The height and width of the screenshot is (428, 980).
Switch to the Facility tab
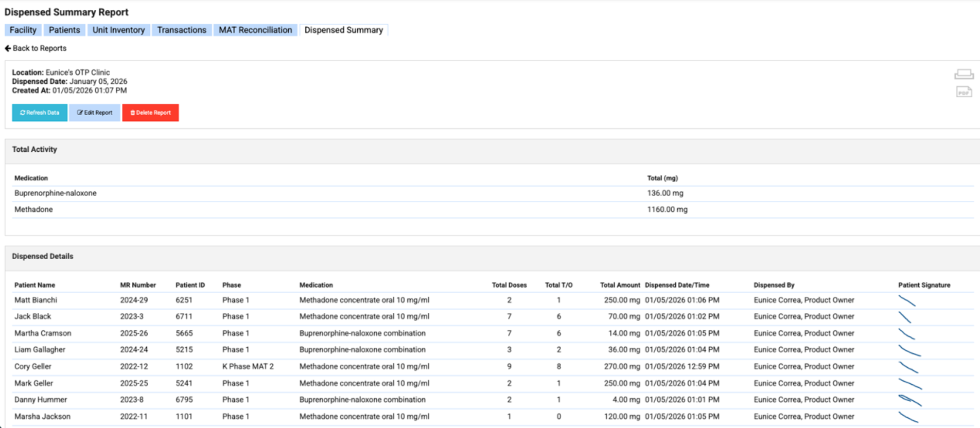(23, 30)
